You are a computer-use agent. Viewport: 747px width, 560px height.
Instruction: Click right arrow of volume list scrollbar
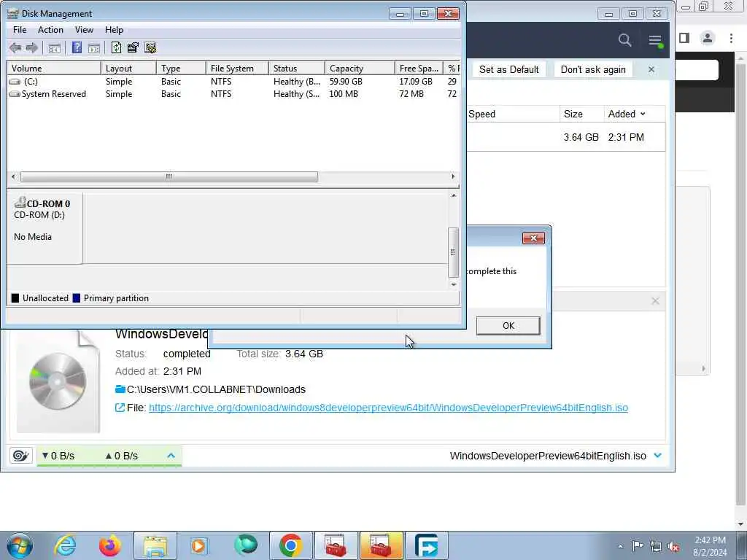click(453, 176)
